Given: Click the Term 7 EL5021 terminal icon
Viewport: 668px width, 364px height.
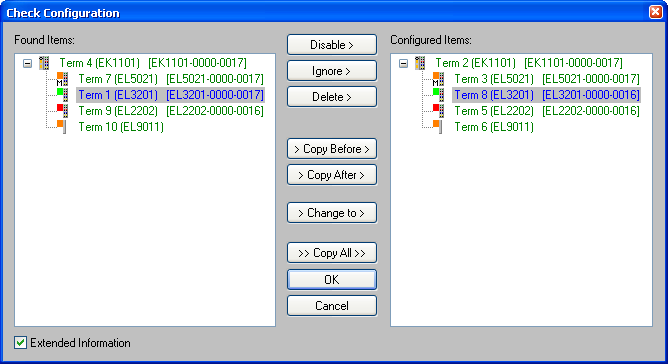Looking at the screenshot, I should click(x=62, y=79).
